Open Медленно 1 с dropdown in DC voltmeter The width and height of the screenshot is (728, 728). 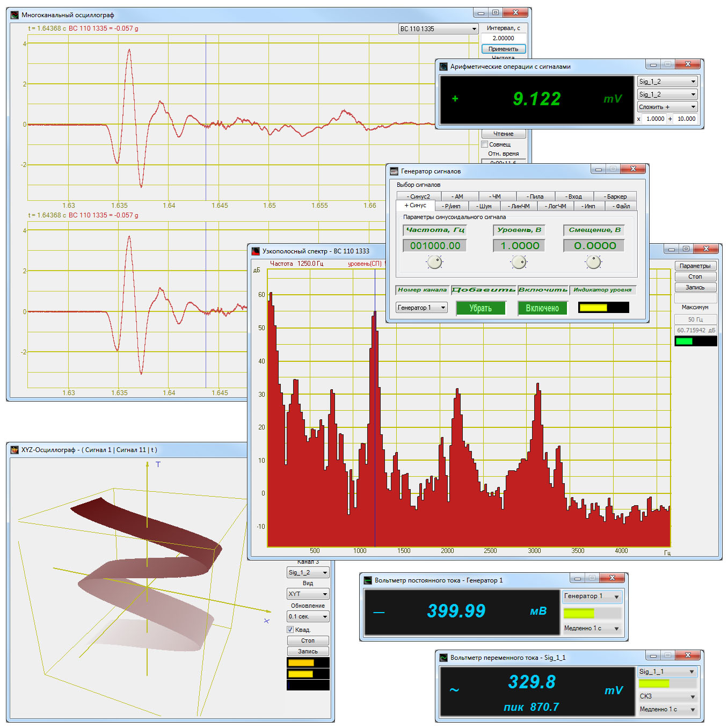pos(592,628)
